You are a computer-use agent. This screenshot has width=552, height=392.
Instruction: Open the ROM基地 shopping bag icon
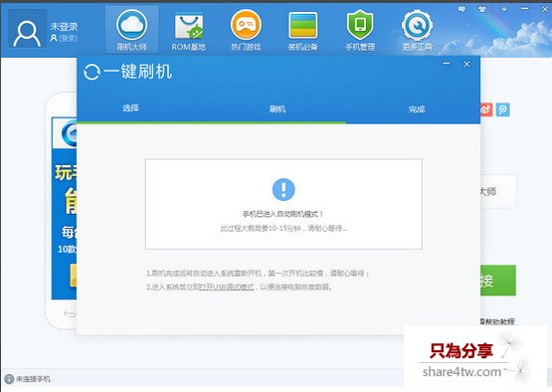point(189,25)
